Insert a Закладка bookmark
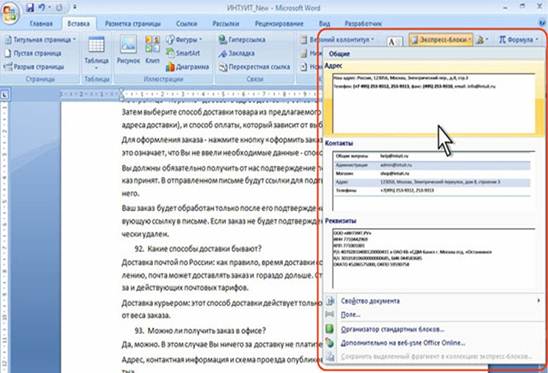This screenshot has width=548, height=373. tap(237, 53)
